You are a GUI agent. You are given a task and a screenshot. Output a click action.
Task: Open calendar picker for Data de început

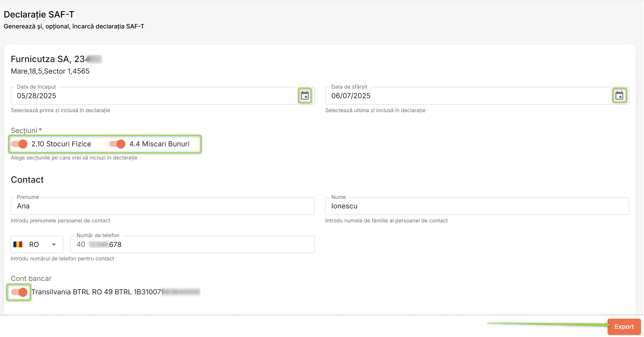pyautogui.click(x=305, y=96)
